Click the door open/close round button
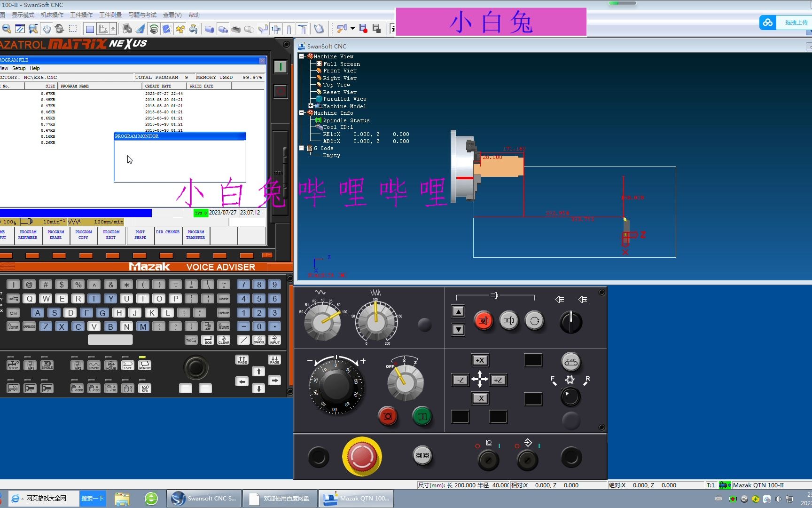 tap(422, 455)
